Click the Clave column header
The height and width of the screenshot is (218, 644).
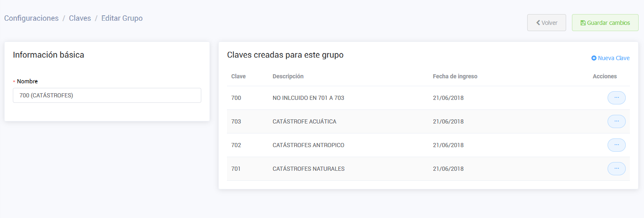point(239,76)
